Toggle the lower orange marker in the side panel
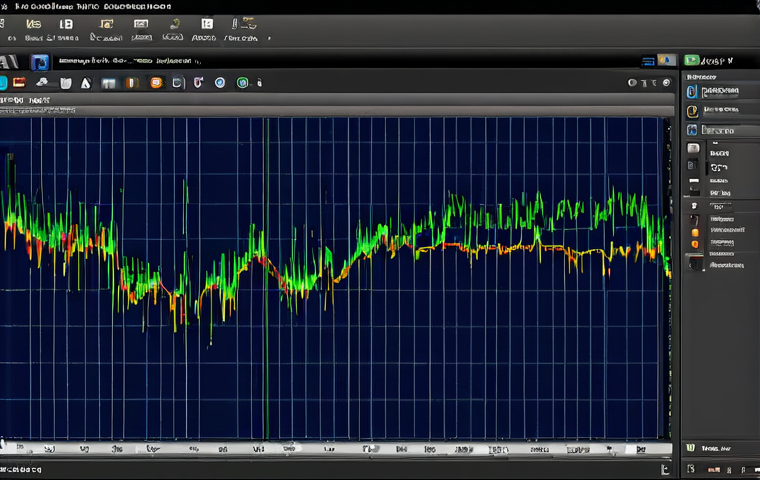 (695, 244)
